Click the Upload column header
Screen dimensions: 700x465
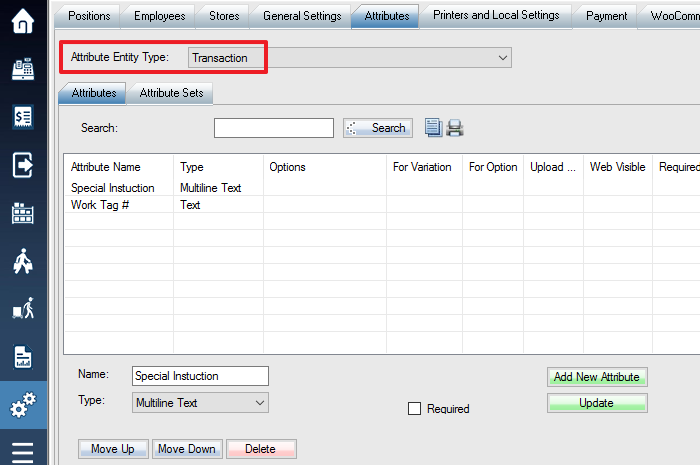[x=553, y=167]
